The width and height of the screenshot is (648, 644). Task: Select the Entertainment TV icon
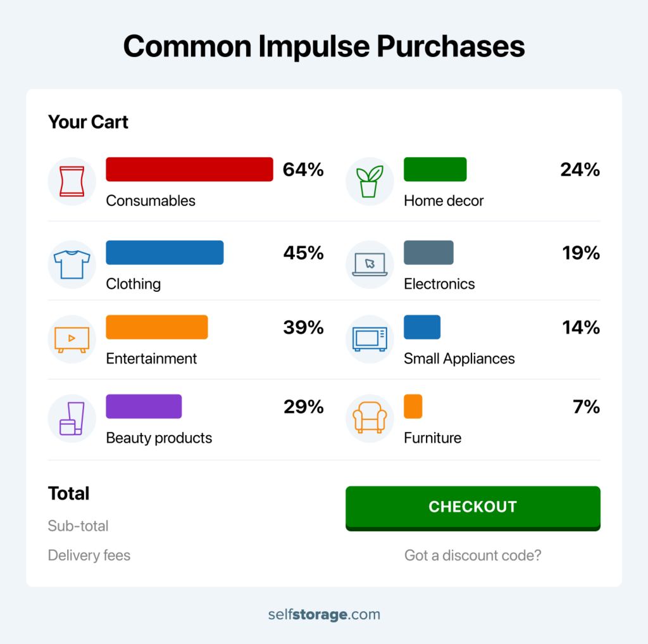click(x=72, y=339)
